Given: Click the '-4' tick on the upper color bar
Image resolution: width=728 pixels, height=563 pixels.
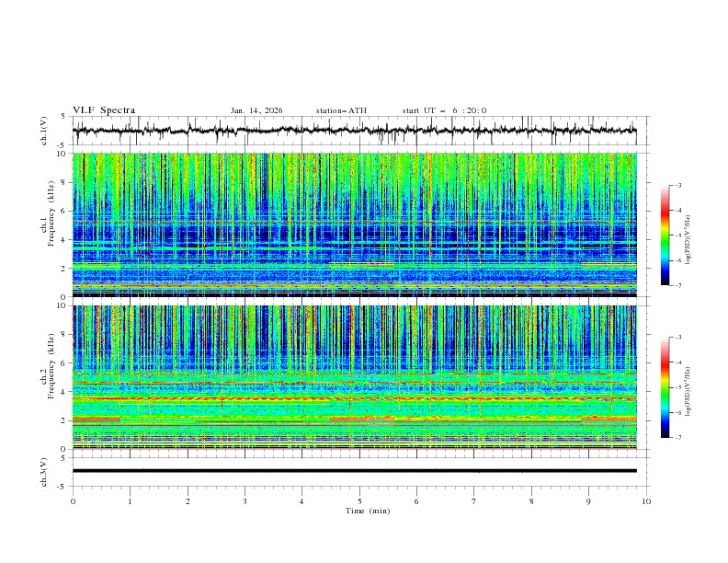Looking at the screenshot, I should pyautogui.click(x=677, y=211).
